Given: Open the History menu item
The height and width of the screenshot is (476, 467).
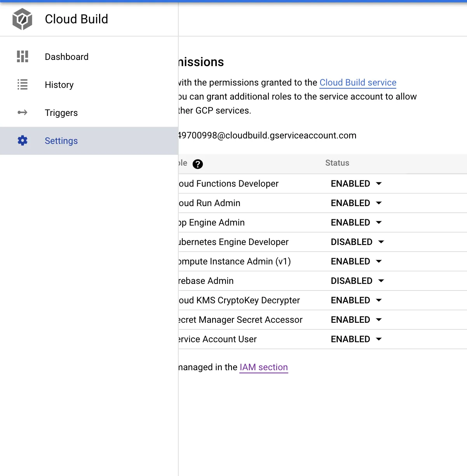Looking at the screenshot, I should [59, 85].
